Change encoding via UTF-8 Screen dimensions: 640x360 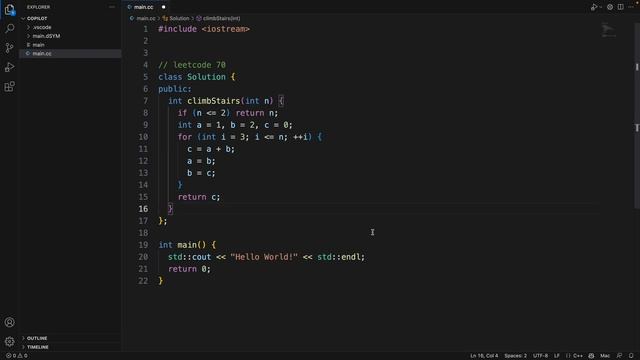pyautogui.click(x=540, y=356)
